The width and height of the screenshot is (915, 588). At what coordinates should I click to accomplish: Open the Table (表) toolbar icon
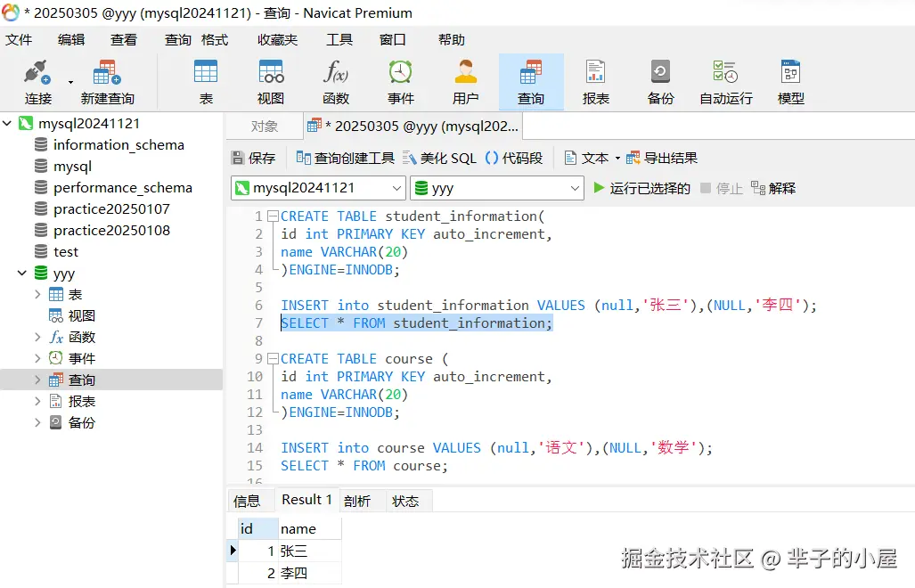pyautogui.click(x=206, y=82)
